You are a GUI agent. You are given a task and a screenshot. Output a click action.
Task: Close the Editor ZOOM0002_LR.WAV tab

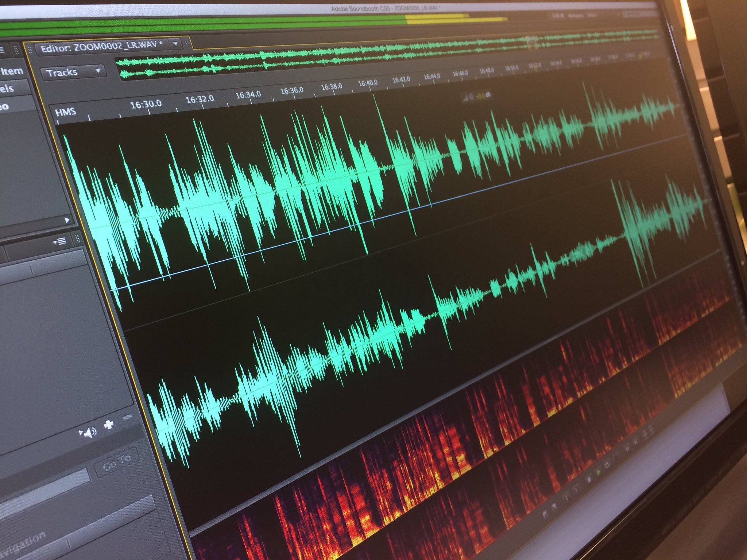[187, 43]
